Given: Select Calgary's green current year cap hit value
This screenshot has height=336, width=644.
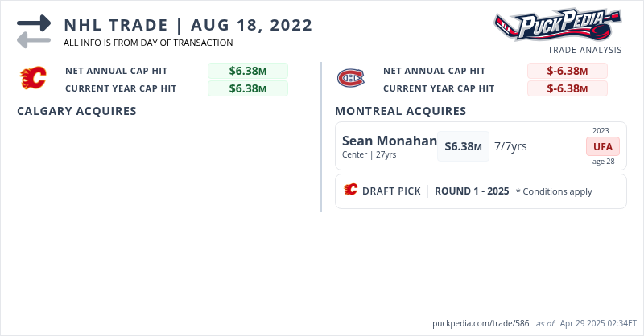Looking at the screenshot, I should pyautogui.click(x=248, y=88).
